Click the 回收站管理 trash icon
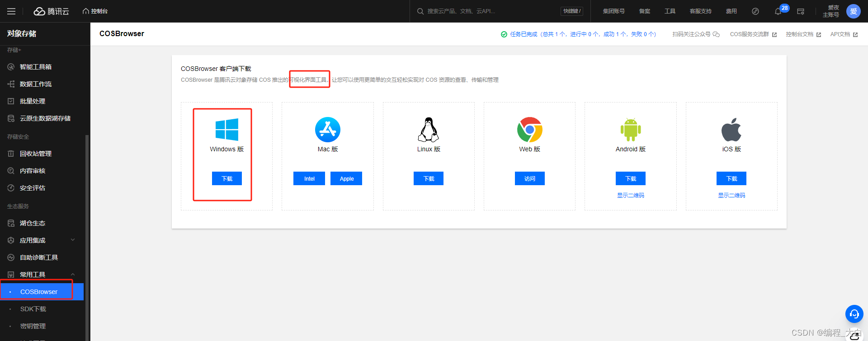Screen dimensions: 868x341 pyautogui.click(x=11, y=154)
